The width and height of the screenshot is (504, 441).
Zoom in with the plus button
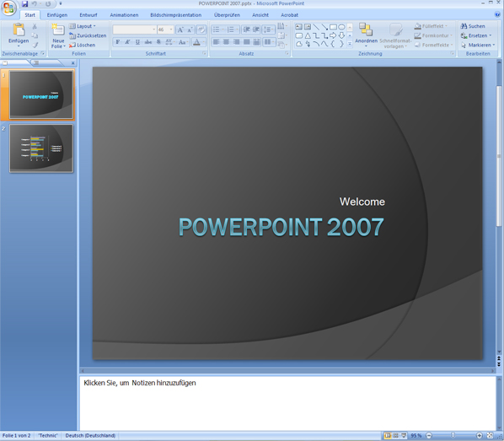tap(480, 436)
